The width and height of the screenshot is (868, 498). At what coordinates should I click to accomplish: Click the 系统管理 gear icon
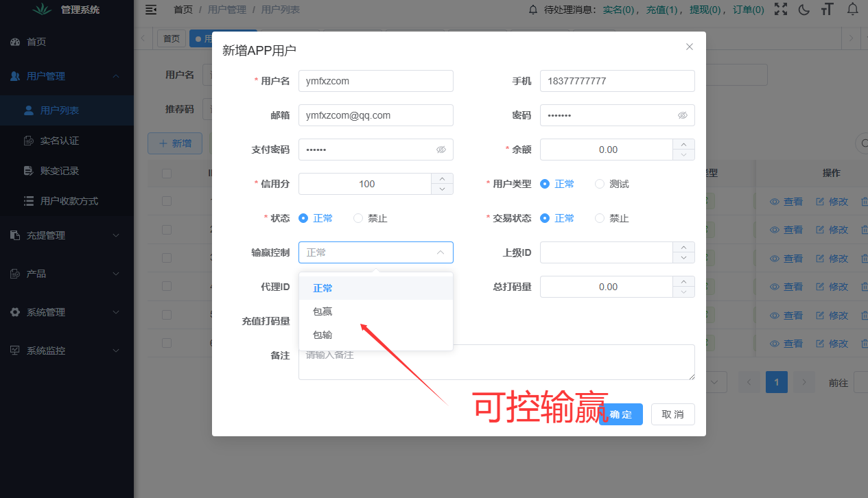pos(15,312)
